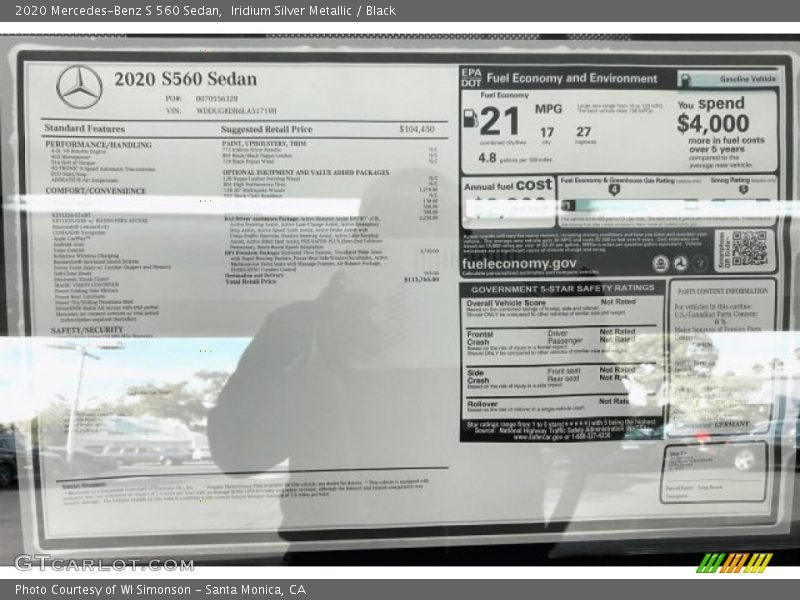The image size is (800, 600).
Task: Click the 'Driver' frontal crash label
Action: [558, 333]
